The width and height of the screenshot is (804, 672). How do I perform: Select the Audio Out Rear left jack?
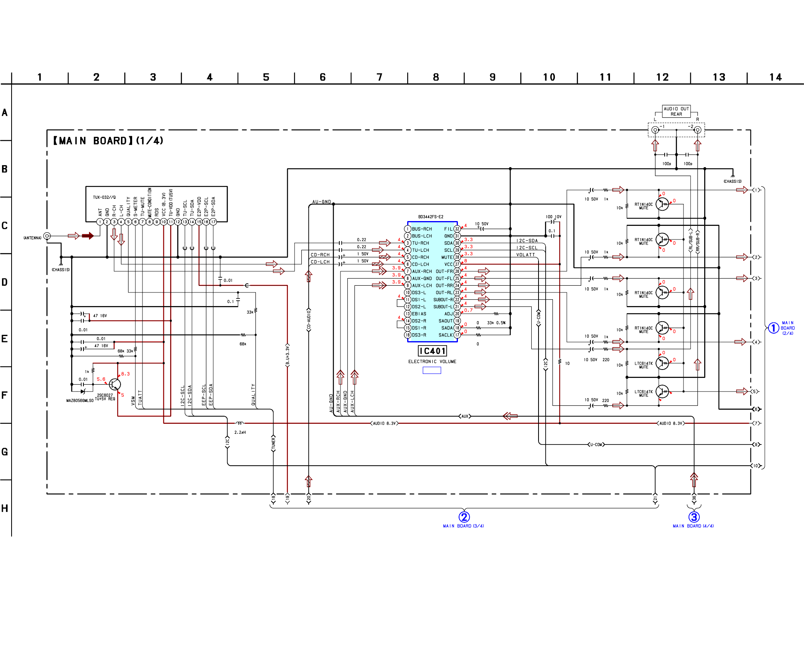point(655,130)
